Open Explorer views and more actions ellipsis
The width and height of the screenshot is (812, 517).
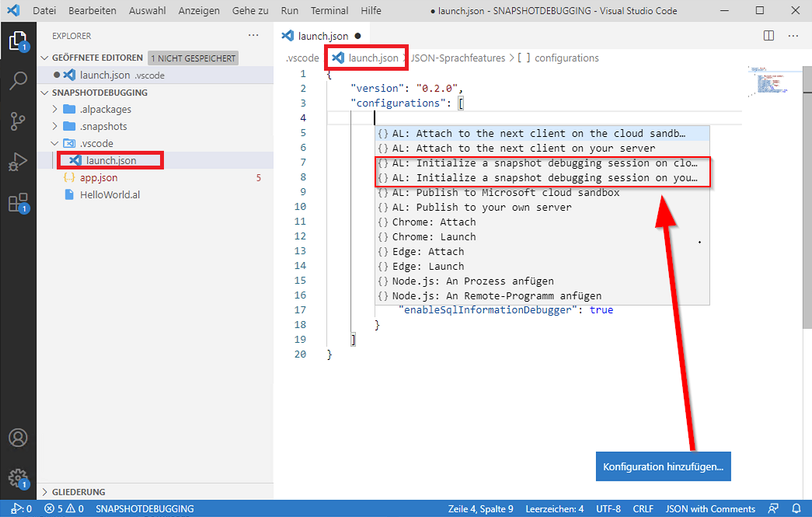pyautogui.click(x=253, y=35)
